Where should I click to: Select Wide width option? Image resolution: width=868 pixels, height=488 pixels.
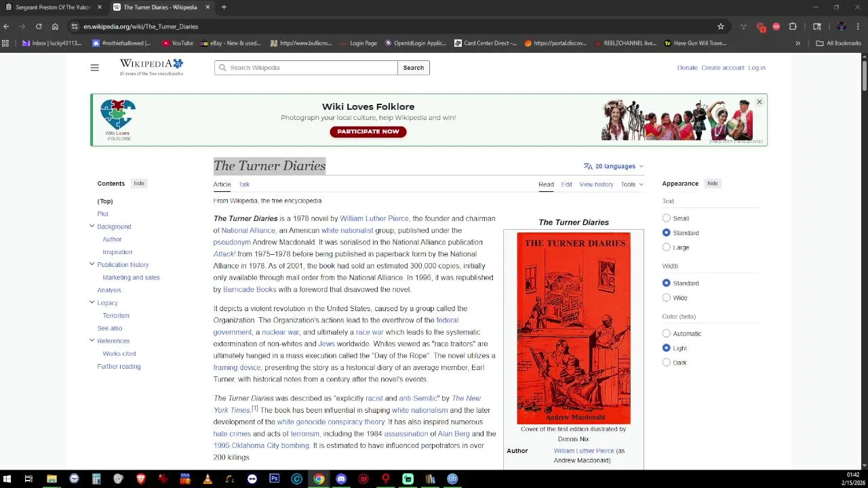(666, 298)
